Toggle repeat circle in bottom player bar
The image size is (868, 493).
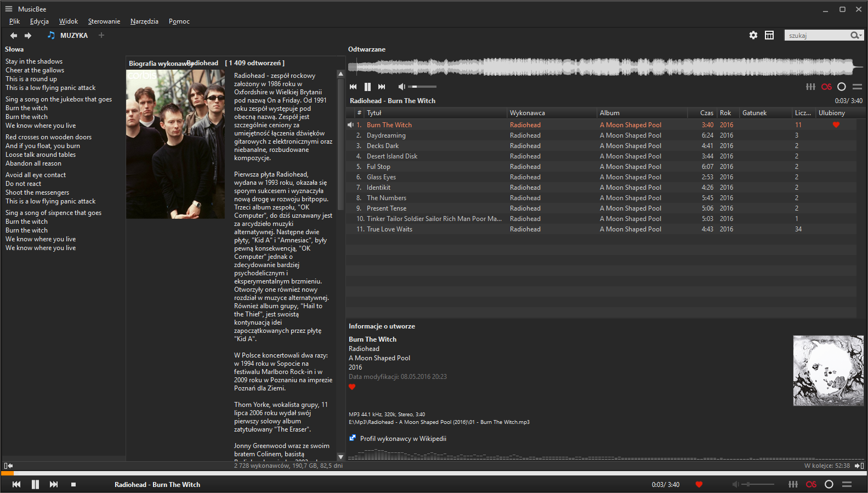(829, 484)
